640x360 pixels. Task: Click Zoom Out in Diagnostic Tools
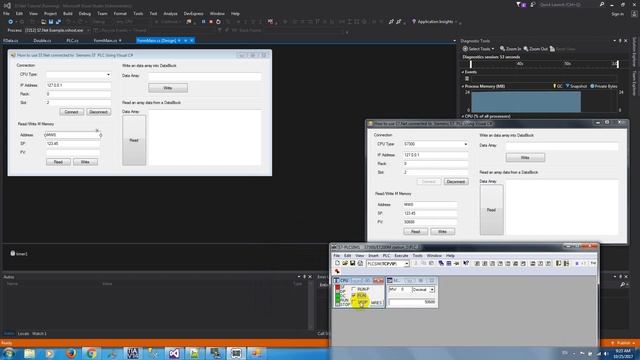tap(536, 49)
